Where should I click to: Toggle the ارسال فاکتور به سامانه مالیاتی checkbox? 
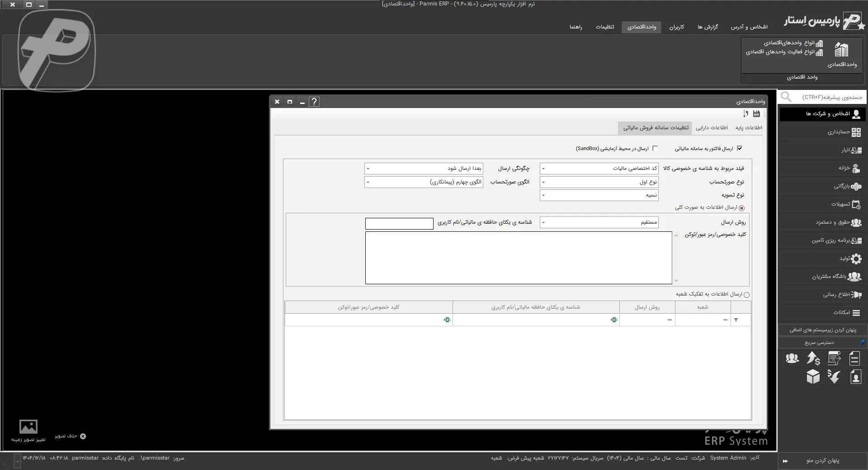[x=740, y=148]
